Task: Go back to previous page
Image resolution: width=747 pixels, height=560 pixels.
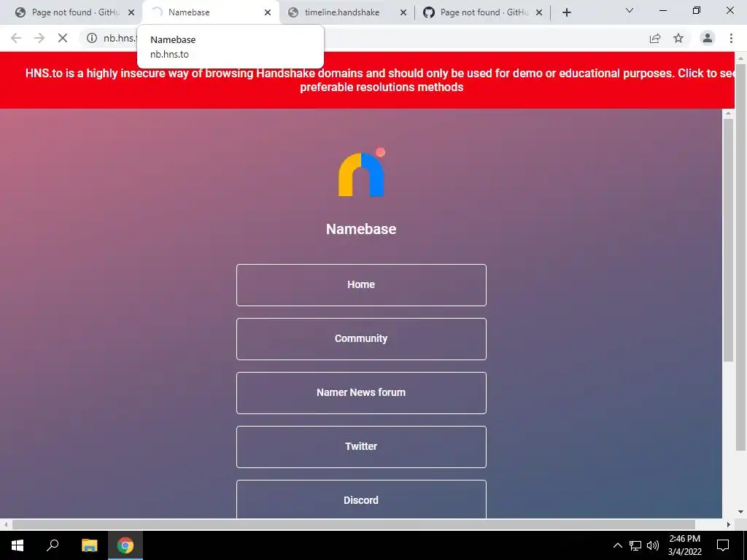Action: coord(16,38)
